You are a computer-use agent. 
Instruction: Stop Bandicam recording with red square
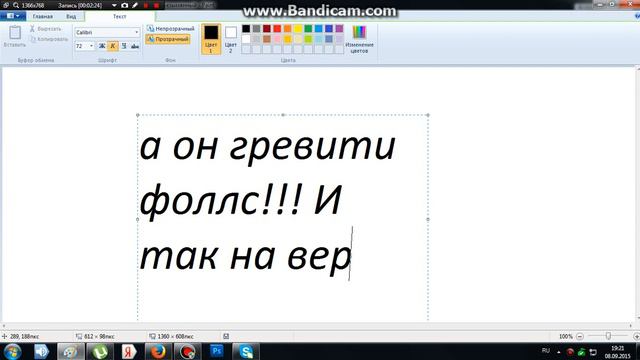(156, 6)
